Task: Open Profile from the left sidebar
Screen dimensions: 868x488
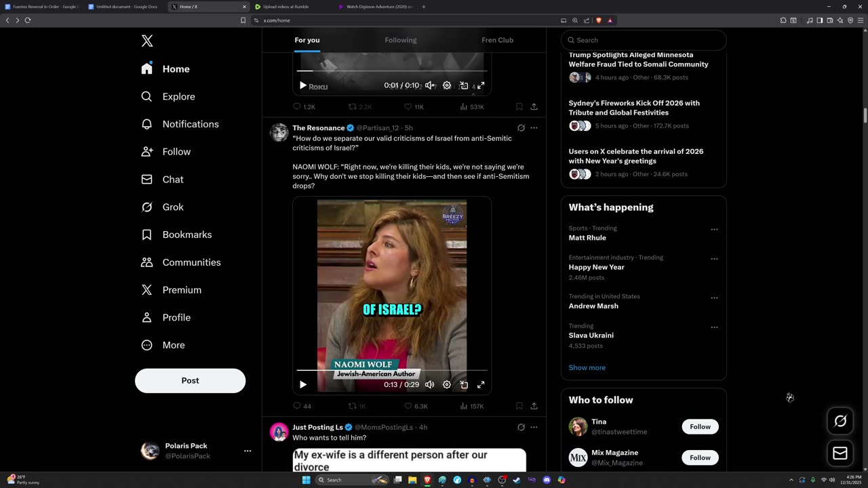Action: click(166, 317)
